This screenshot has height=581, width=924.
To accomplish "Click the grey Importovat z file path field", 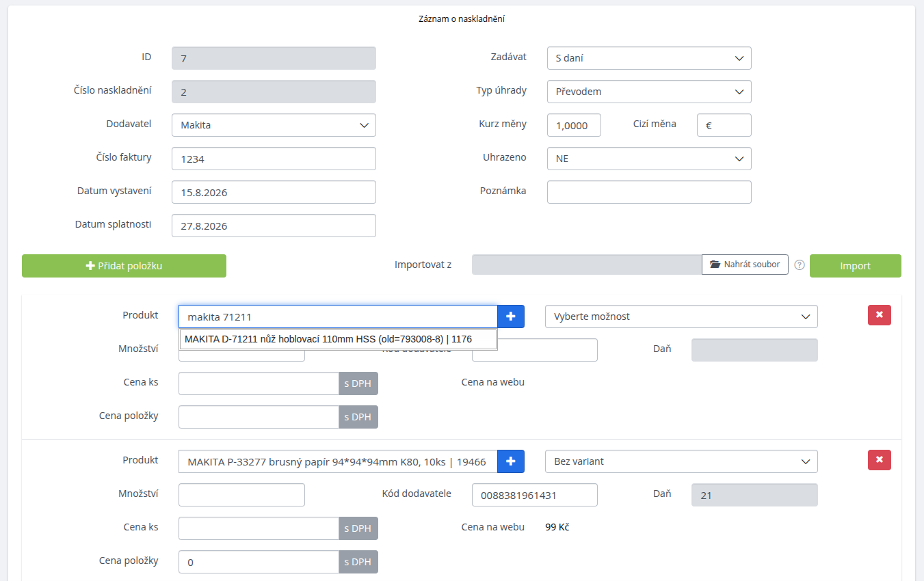I will coord(587,265).
